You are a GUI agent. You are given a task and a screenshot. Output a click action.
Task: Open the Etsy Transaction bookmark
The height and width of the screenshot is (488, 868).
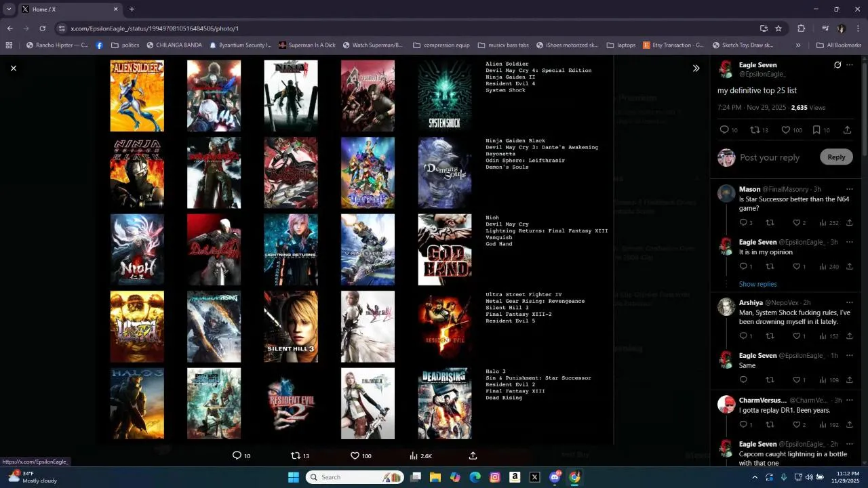[x=673, y=45]
